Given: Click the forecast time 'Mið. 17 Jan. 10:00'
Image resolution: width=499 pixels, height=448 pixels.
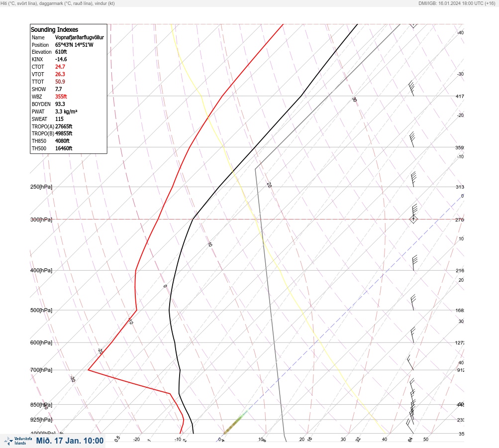Looking at the screenshot, I should 70,441.
